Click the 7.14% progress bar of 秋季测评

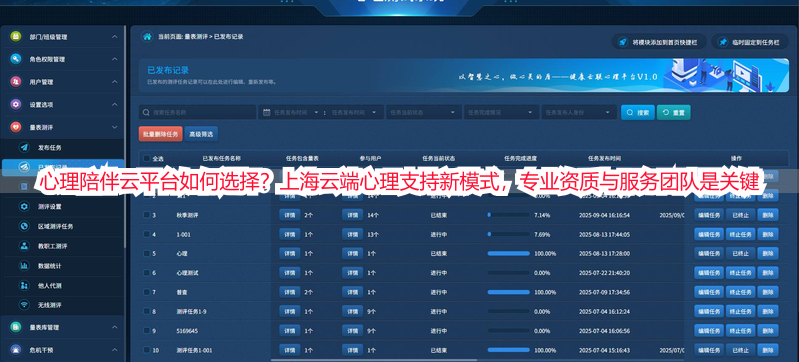tap(509, 215)
